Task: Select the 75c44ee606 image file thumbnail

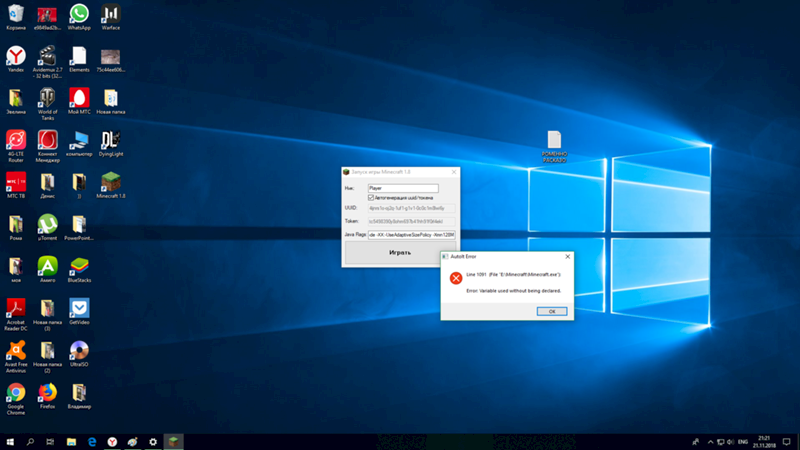Action: point(111,59)
